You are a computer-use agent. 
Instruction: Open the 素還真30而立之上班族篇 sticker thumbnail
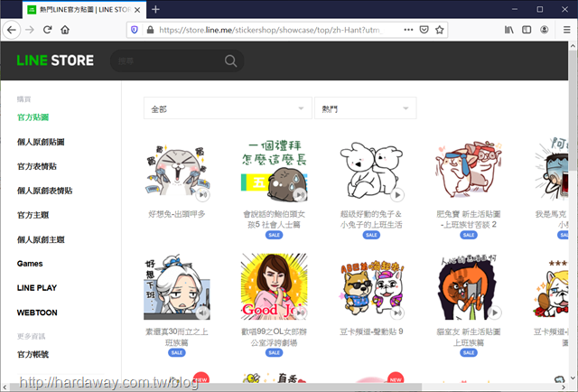tap(177, 286)
